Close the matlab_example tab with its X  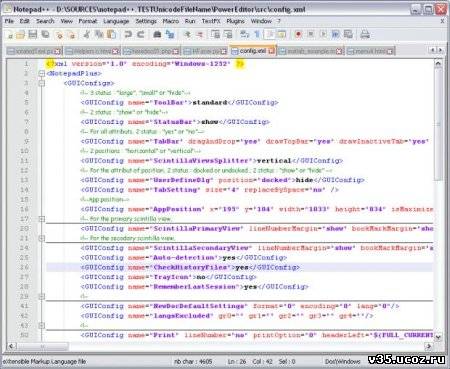[339, 51]
